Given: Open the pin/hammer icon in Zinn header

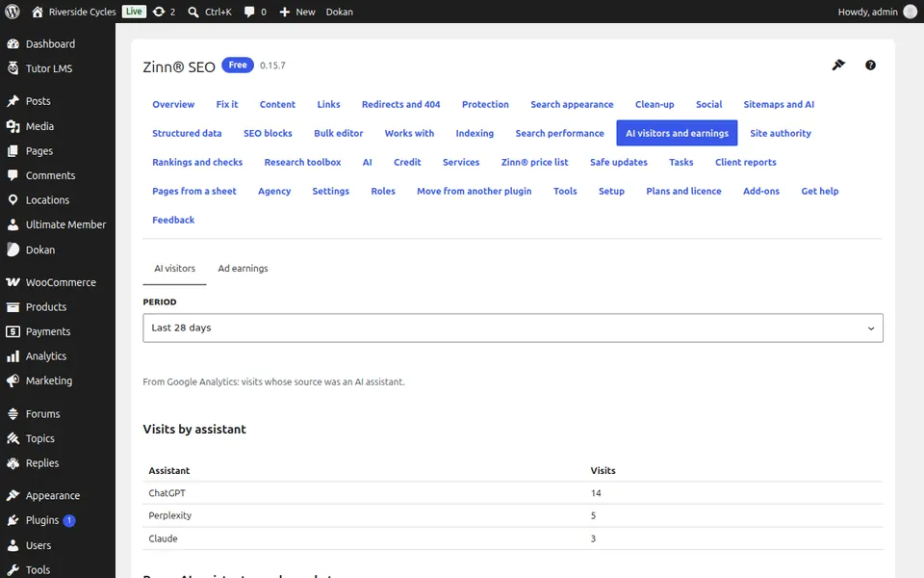Looking at the screenshot, I should tap(838, 65).
